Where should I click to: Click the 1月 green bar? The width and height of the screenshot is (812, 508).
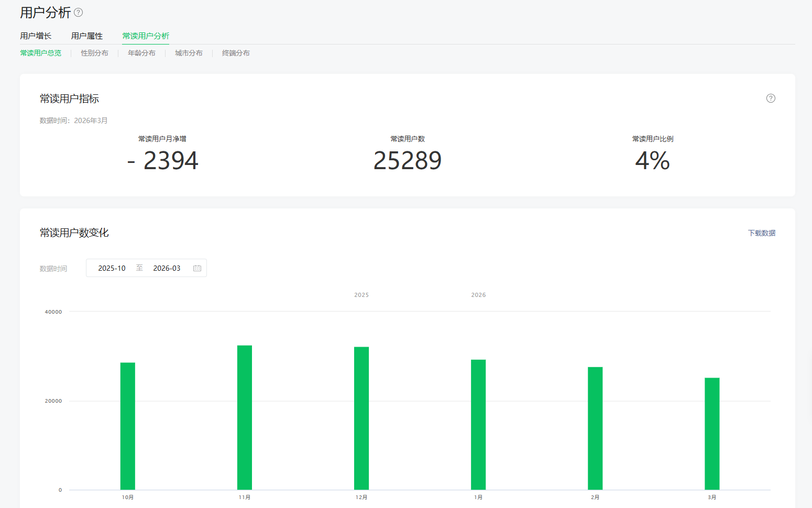point(478,424)
